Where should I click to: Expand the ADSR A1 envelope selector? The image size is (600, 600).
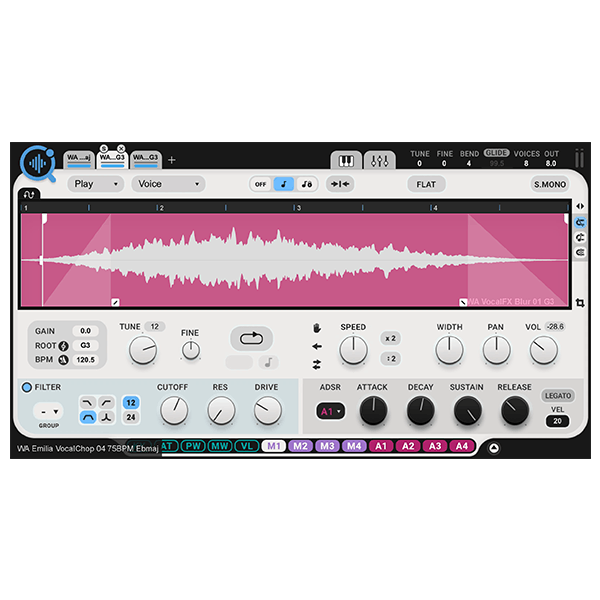point(330,411)
